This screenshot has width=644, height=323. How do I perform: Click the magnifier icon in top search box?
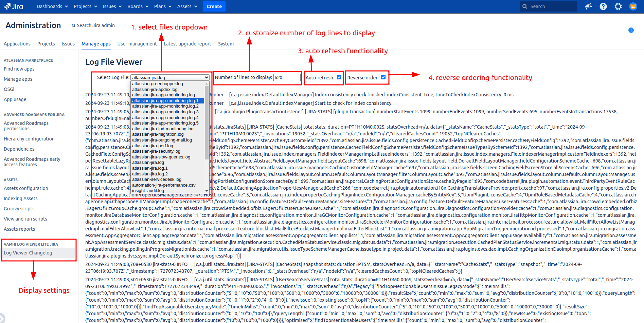[x=525, y=6]
